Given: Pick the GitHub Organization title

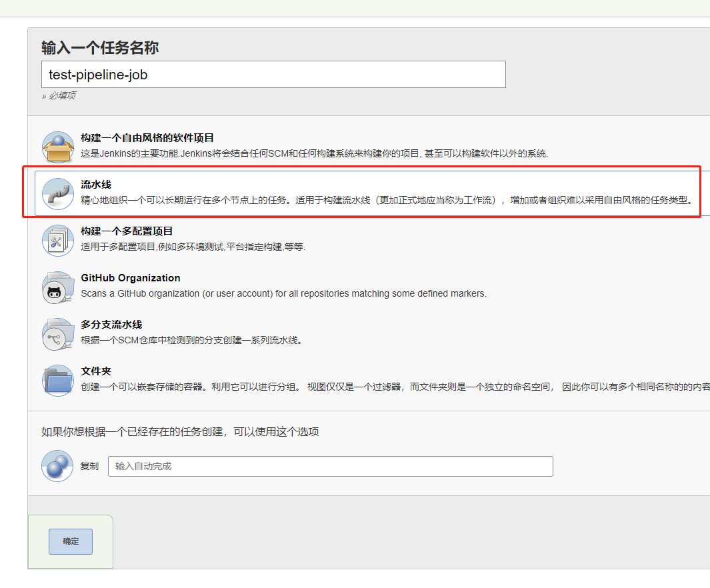Looking at the screenshot, I should click(131, 278).
